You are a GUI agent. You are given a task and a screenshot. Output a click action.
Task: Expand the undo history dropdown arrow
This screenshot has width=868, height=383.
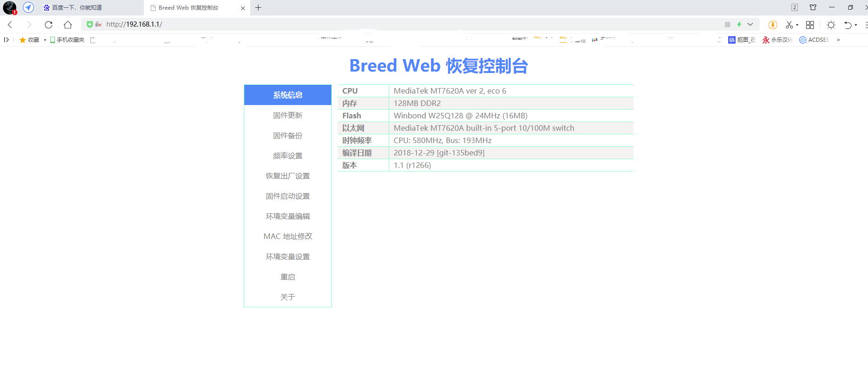coord(856,25)
